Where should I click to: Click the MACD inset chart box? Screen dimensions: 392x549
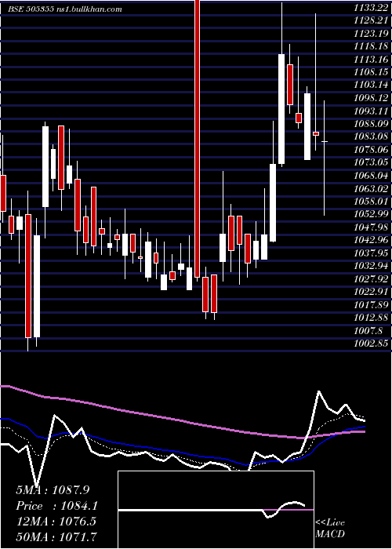(216, 510)
